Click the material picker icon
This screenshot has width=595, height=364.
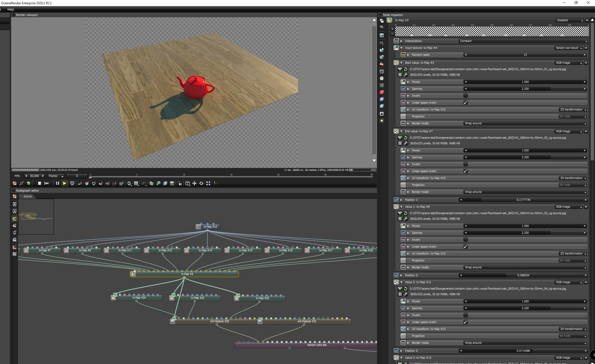click(x=93, y=183)
